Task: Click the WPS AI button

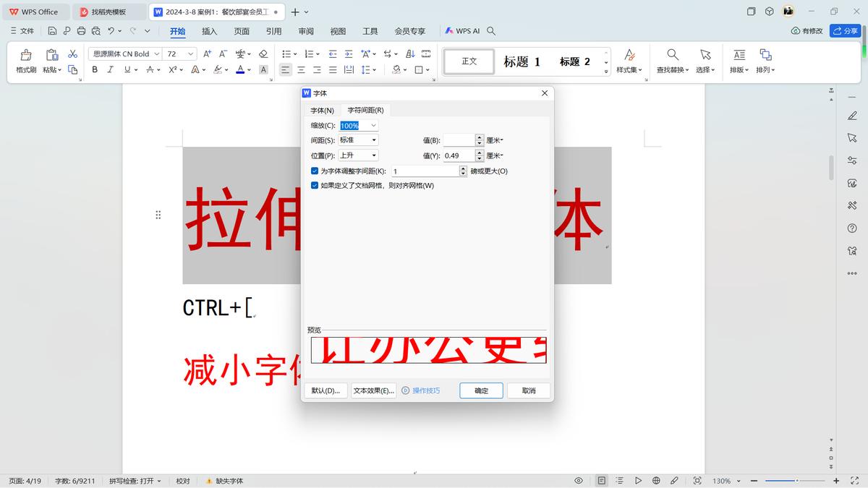Action: coord(461,31)
